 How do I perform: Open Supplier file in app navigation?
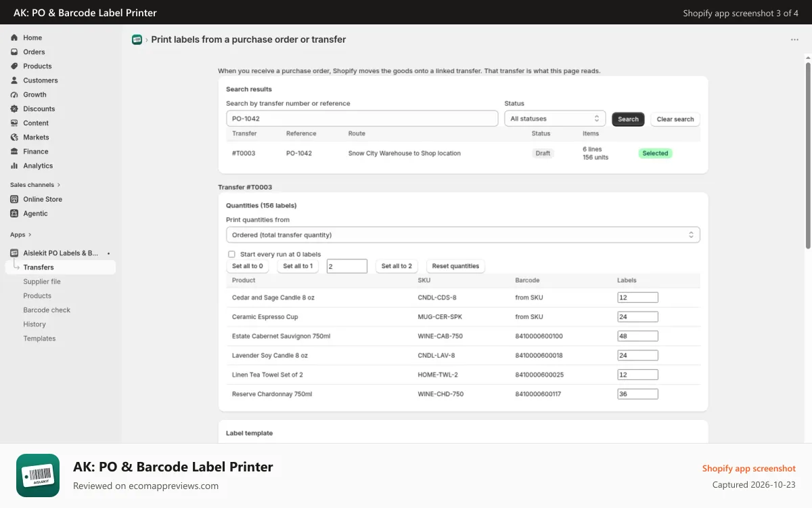(42, 282)
